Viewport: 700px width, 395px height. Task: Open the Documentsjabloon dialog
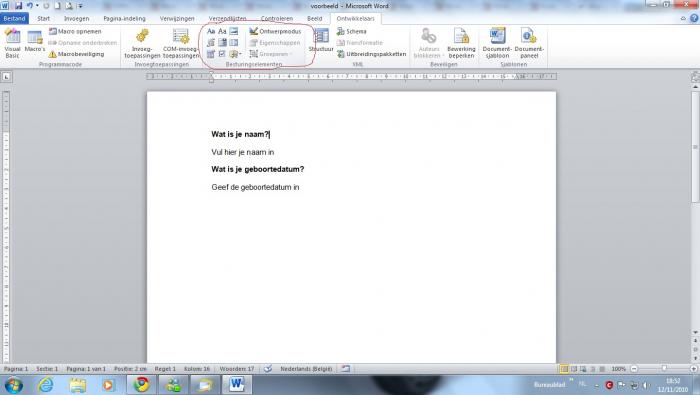tap(497, 43)
